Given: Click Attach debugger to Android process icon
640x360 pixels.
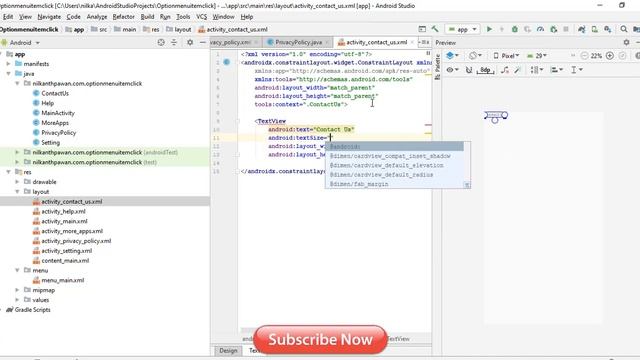Looking at the screenshot, I should pyautogui.click(x=553, y=29).
